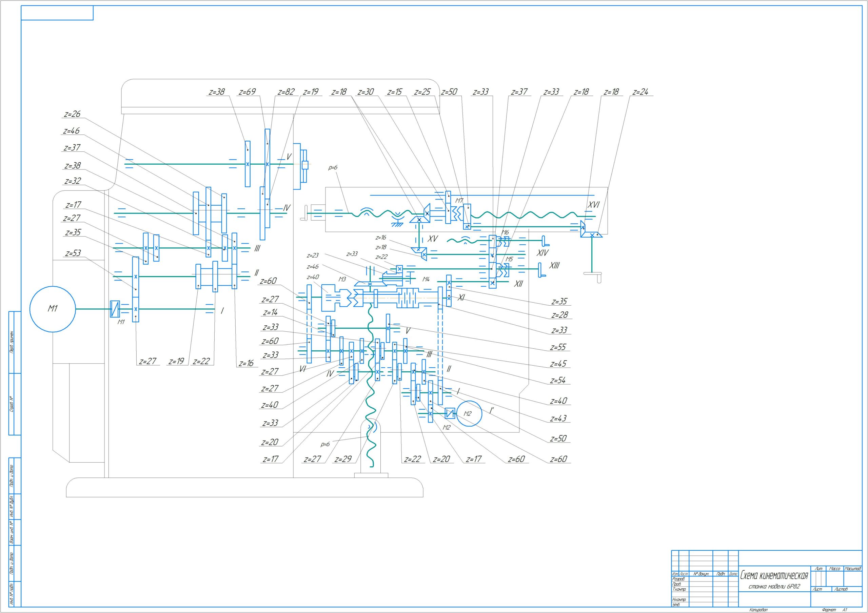Click the 'Т.контр.' title block row
This screenshot has width=868, height=613.
[679, 589]
